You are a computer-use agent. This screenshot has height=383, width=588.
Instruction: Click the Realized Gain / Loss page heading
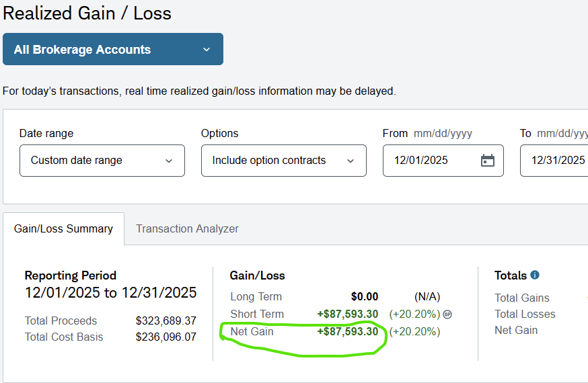click(87, 13)
